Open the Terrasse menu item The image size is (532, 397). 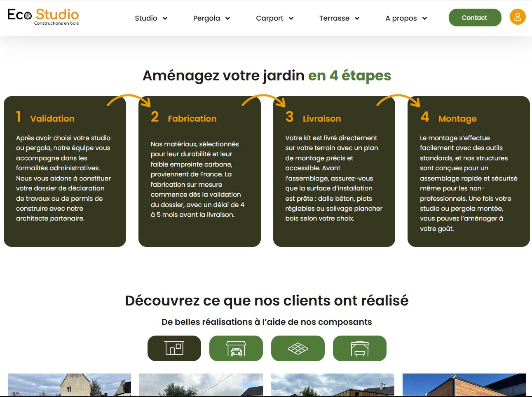coord(334,18)
